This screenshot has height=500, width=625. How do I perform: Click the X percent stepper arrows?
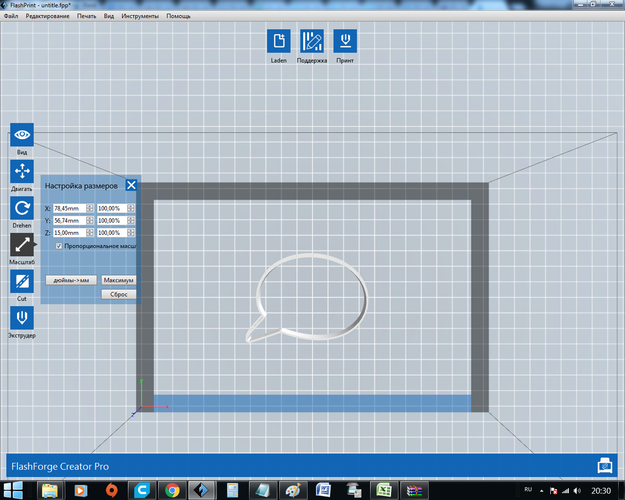coord(131,208)
